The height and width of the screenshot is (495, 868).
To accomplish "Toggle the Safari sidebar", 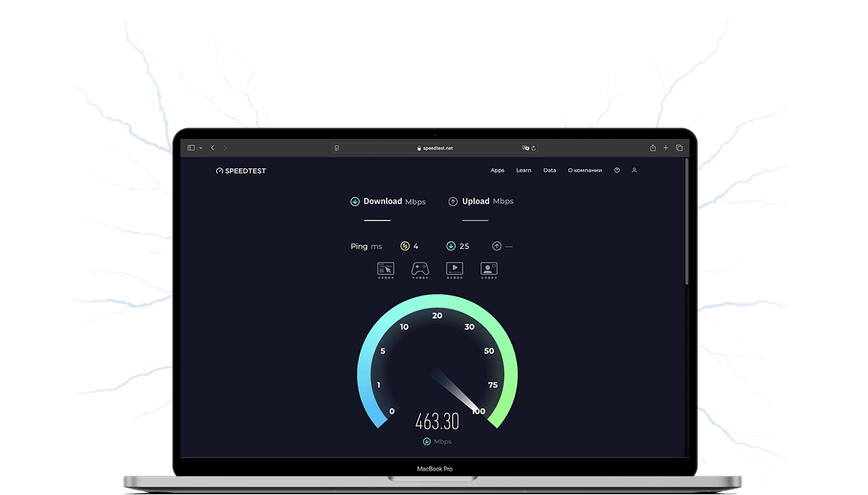I will (x=191, y=148).
